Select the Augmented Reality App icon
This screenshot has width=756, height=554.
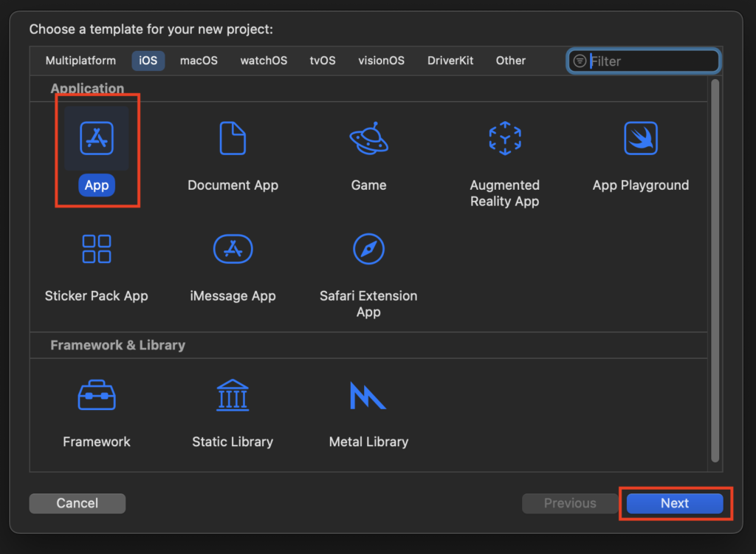pyautogui.click(x=505, y=139)
